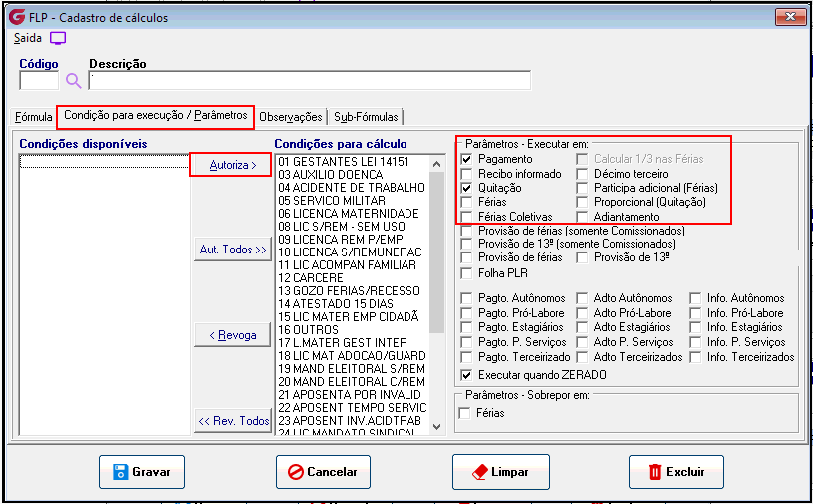The width and height of the screenshot is (813, 504).
Task: Check Adto Estagiários
Action: coord(583,328)
